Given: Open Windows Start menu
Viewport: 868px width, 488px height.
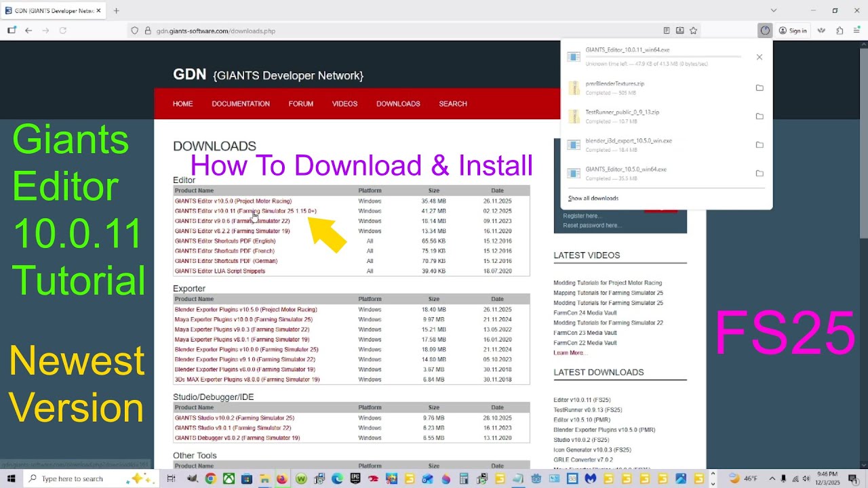Looking at the screenshot, I should coord(11,479).
